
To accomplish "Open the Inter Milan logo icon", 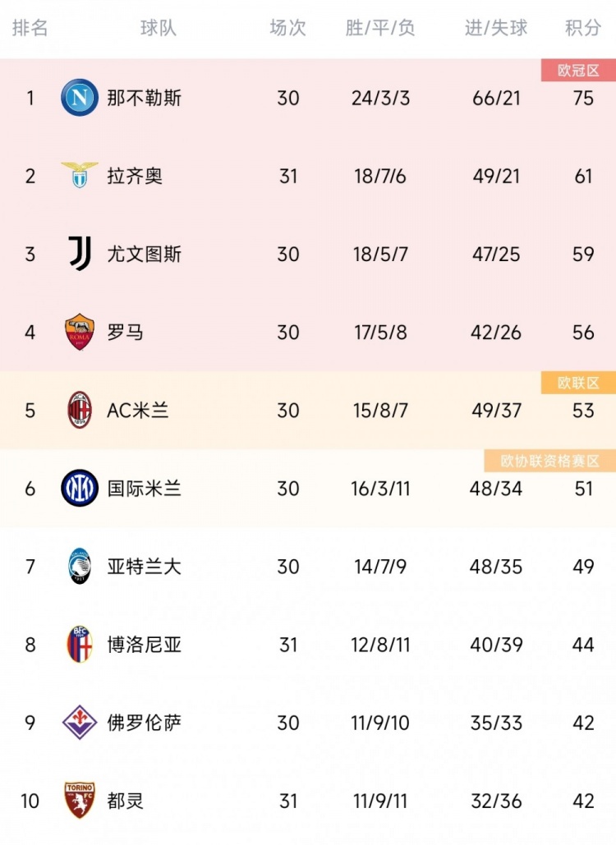I will [80, 489].
